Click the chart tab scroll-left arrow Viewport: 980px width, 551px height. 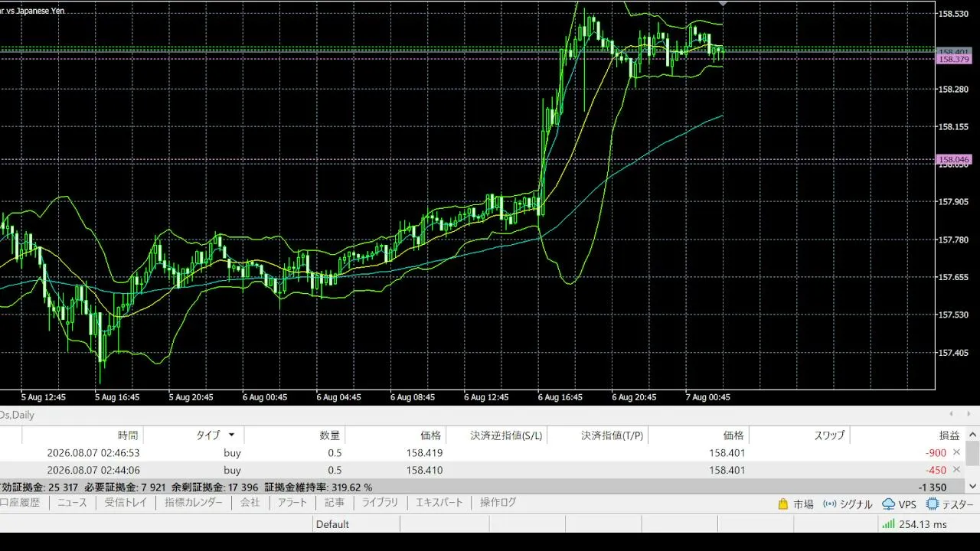[950, 415]
